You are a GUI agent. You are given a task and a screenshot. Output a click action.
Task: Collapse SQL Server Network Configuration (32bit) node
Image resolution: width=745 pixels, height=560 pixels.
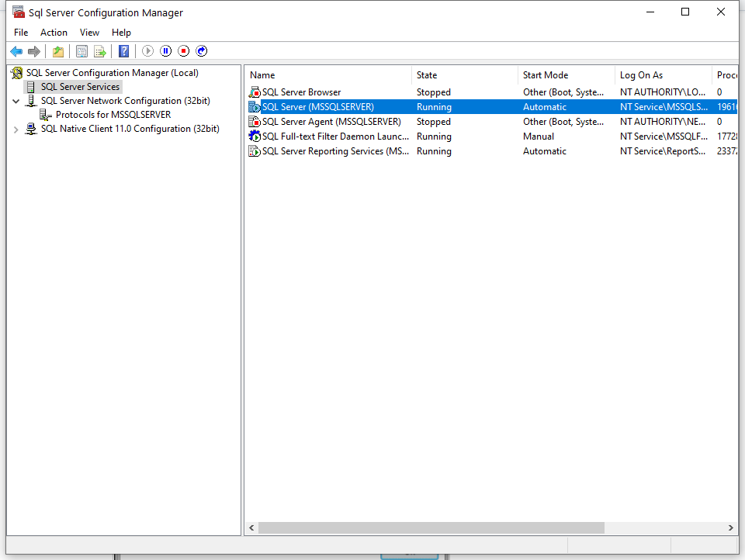[16, 101]
